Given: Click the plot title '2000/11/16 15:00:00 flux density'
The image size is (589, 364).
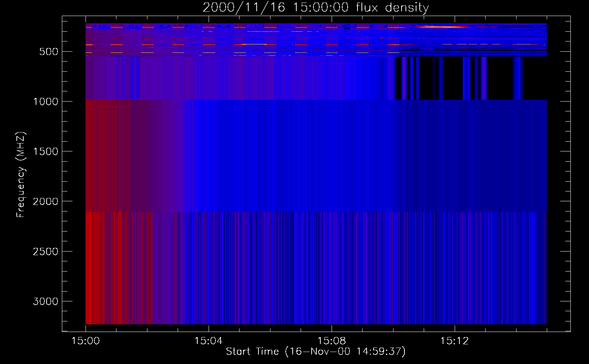Looking at the screenshot, I should pyautogui.click(x=316, y=8).
